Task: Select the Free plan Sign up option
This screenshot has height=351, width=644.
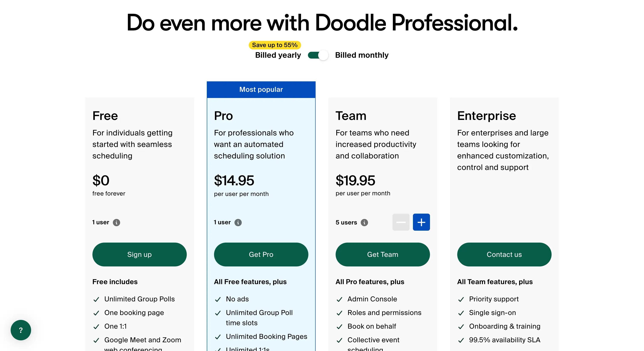Action: pos(139,254)
